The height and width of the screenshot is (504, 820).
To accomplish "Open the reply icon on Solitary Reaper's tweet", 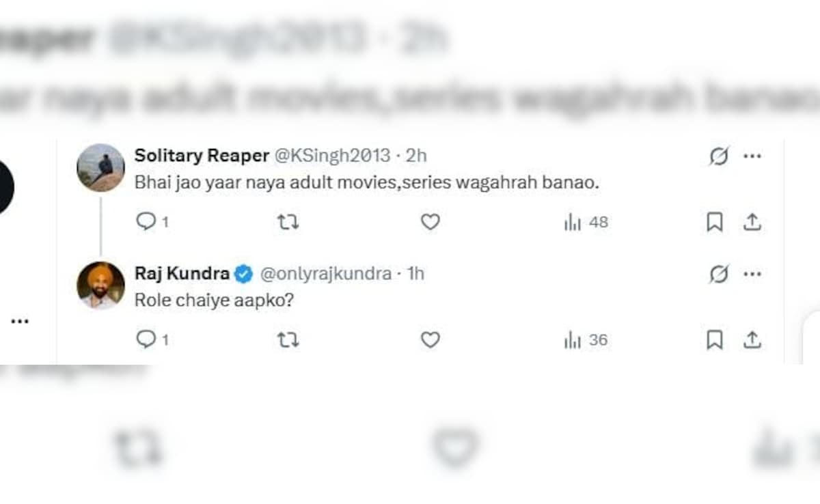I will pos(146,222).
